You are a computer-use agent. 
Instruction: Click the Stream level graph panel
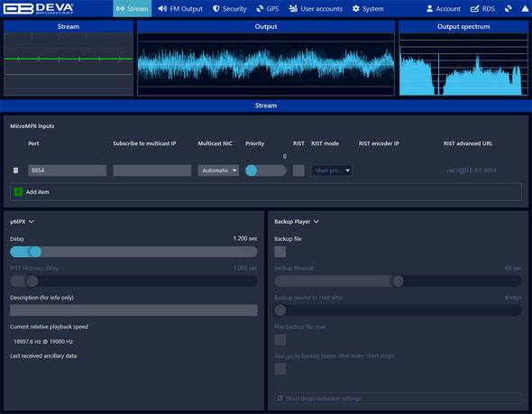(x=69, y=64)
